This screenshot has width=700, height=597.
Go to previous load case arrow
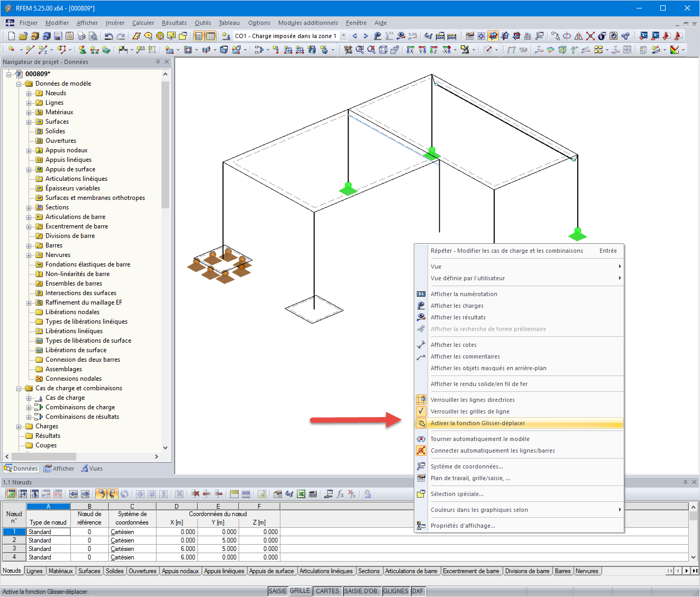point(354,36)
